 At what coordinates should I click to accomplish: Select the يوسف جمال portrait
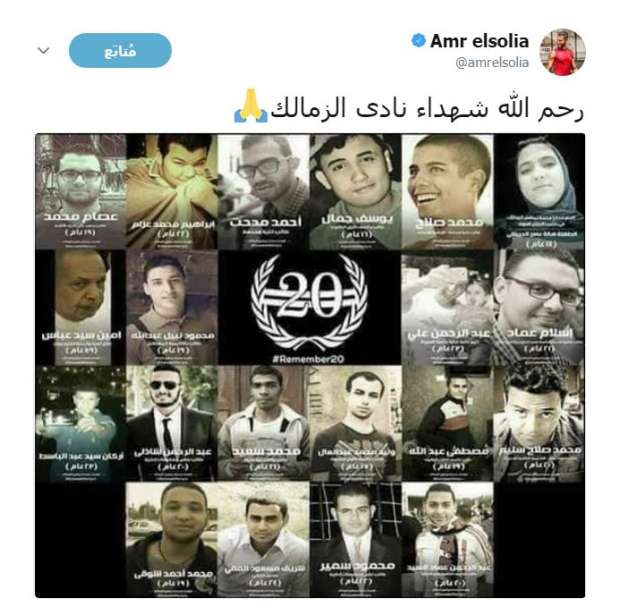click(355, 191)
